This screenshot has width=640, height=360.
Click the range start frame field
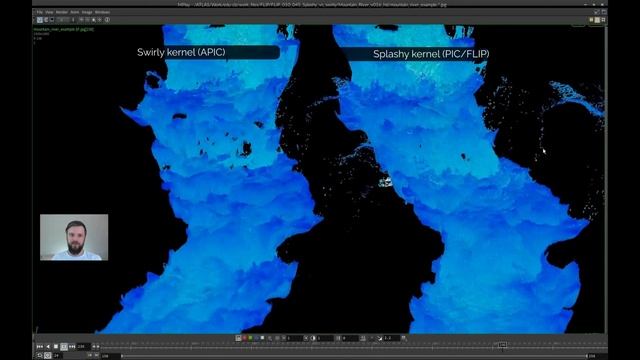coord(110,356)
